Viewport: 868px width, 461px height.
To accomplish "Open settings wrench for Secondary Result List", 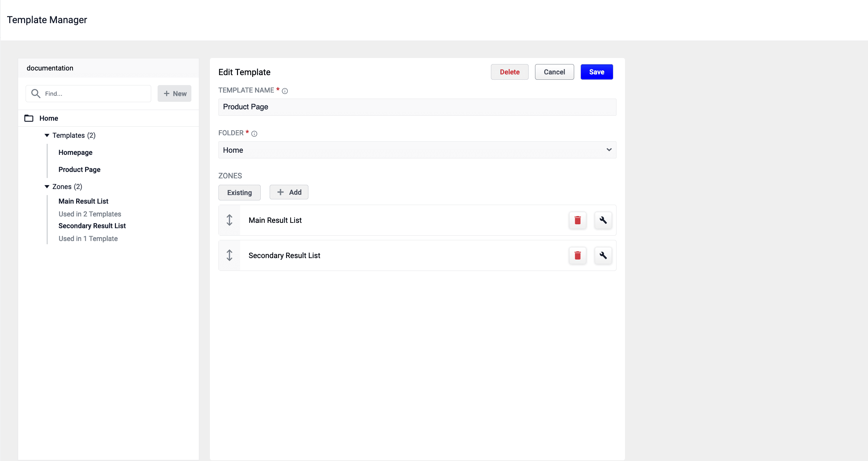I will (x=603, y=256).
